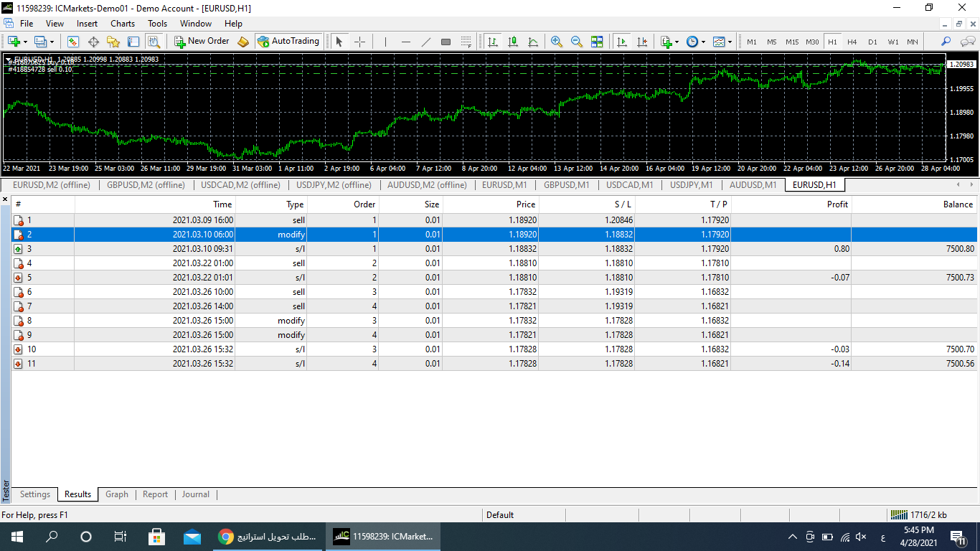Open the Charts menu
Viewport: 980px width, 551px height.
(123, 23)
